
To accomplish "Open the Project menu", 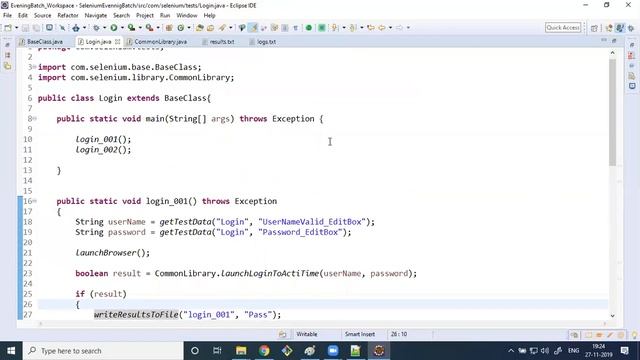I will coord(145,16).
